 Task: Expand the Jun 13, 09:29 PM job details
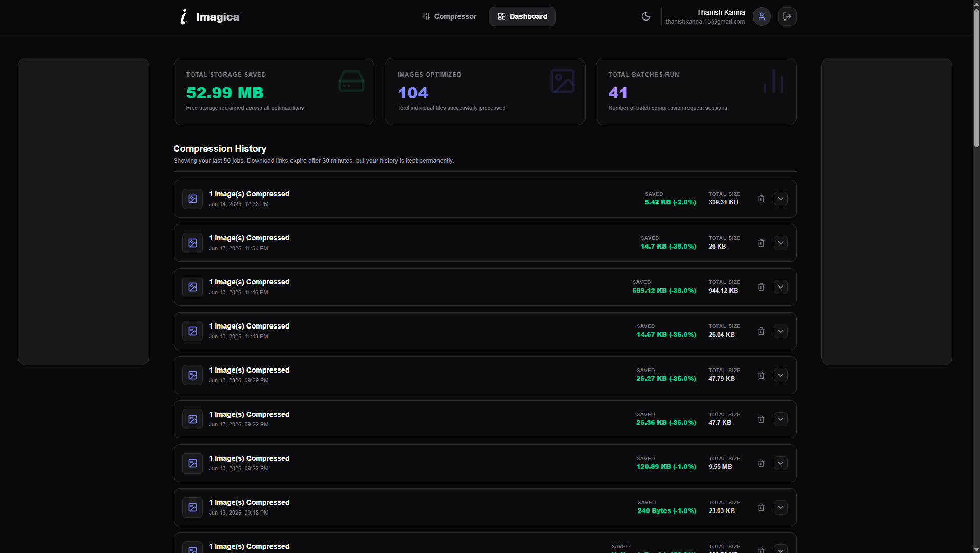[x=781, y=375]
